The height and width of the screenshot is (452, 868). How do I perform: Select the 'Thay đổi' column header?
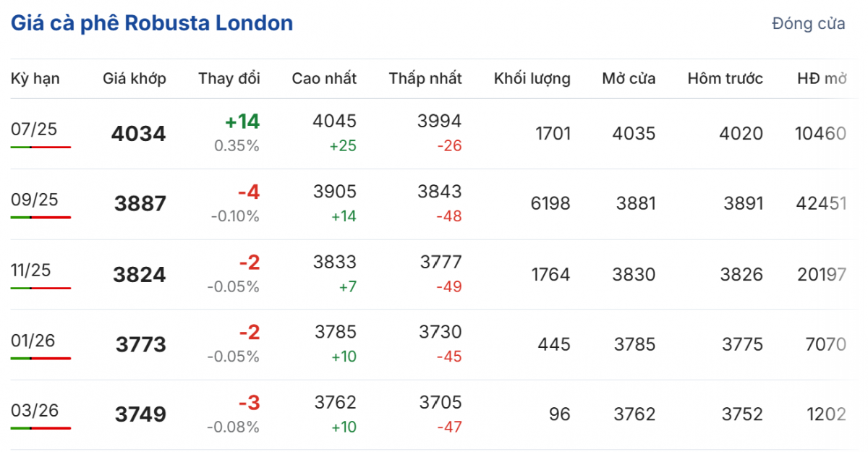tap(229, 79)
